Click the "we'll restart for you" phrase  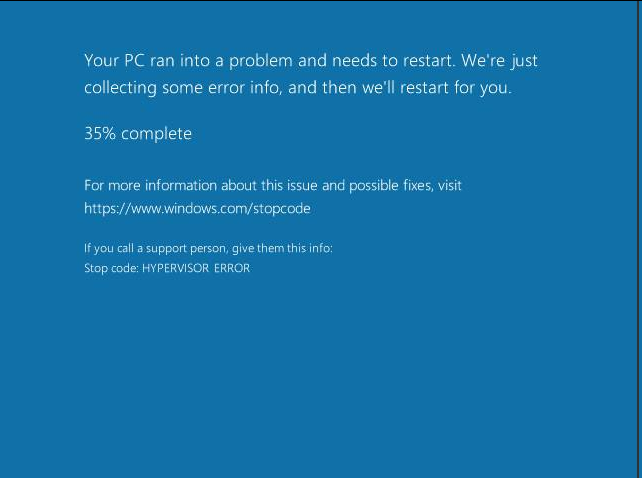pyautogui.click(x=436, y=88)
